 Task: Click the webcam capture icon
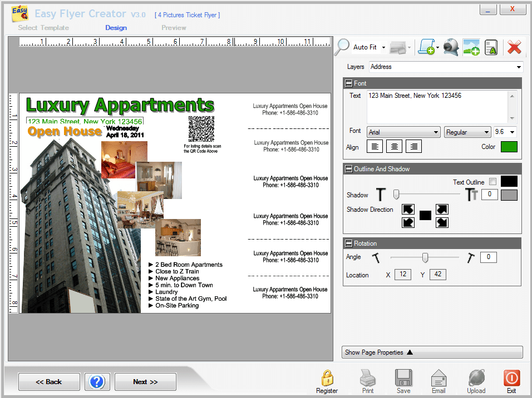click(451, 47)
